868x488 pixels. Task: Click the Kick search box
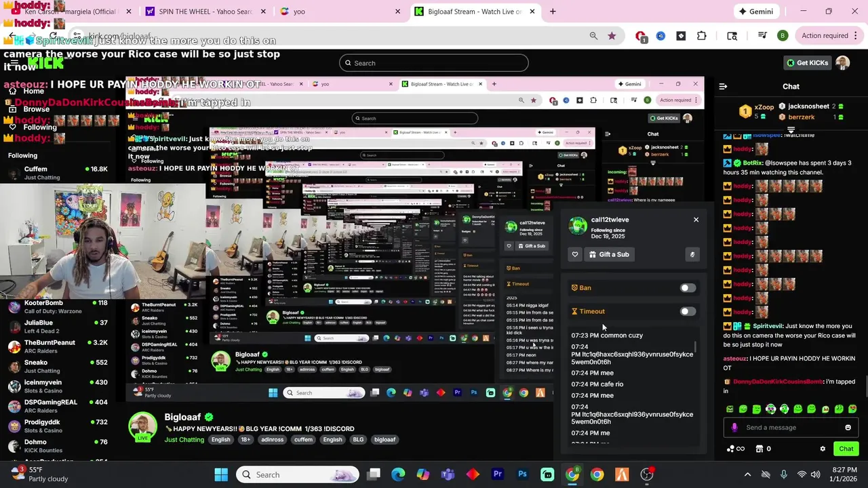tap(434, 63)
